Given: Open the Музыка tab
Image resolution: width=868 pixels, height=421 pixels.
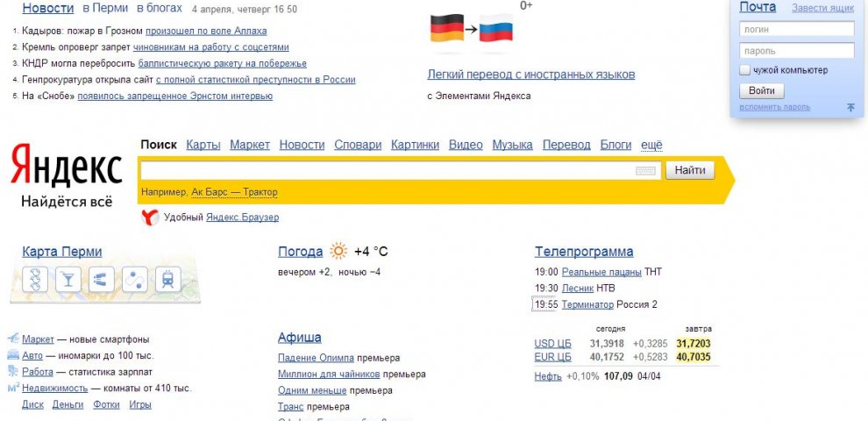Looking at the screenshot, I should click(x=513, y=145).
